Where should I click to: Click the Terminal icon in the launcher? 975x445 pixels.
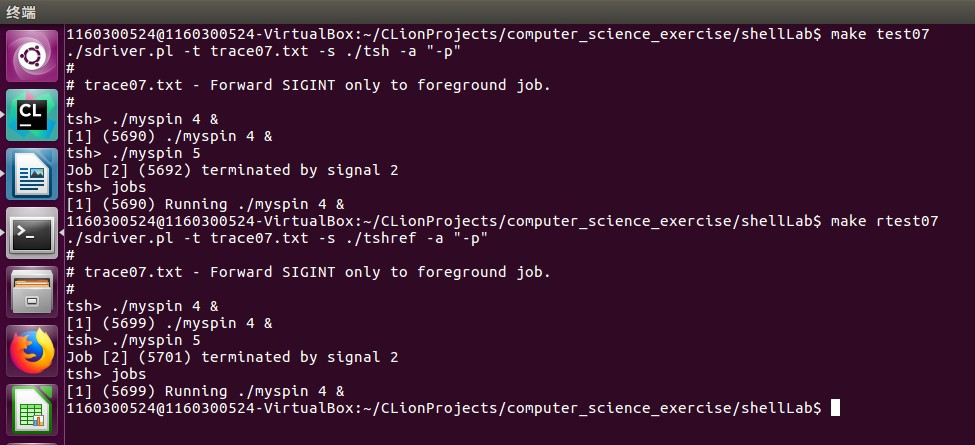point(33,234)
